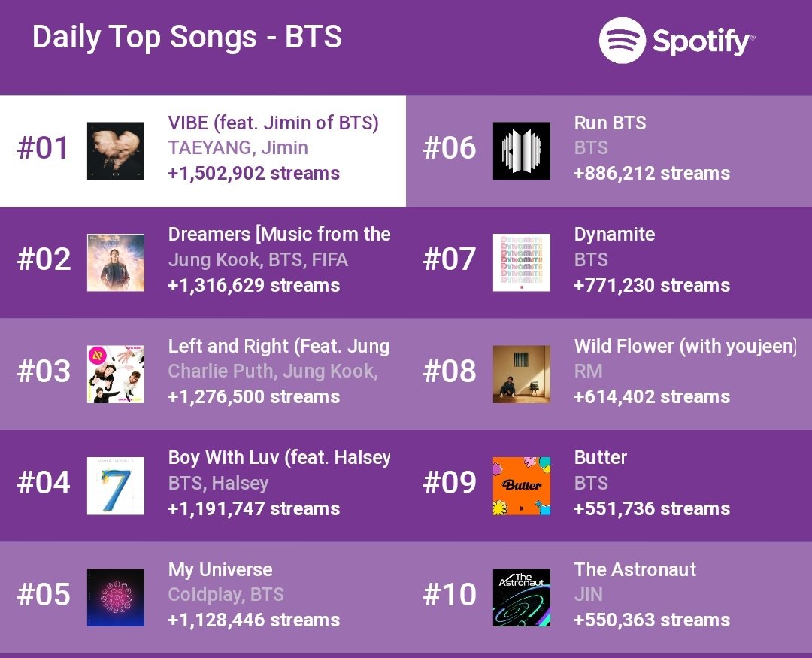Click the Daily Top Songs - BTS heading
812x658 pixels.
point(187,37)
